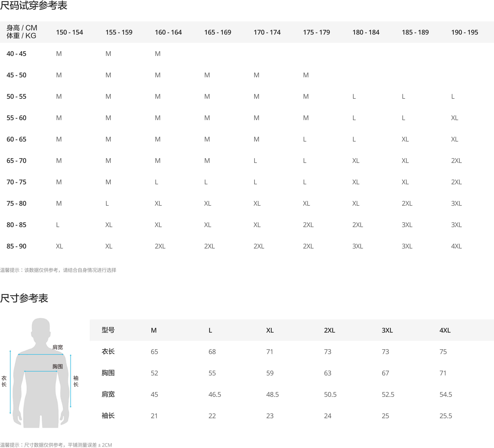Click the 尺寸参考表 heading

coord(24,298)
